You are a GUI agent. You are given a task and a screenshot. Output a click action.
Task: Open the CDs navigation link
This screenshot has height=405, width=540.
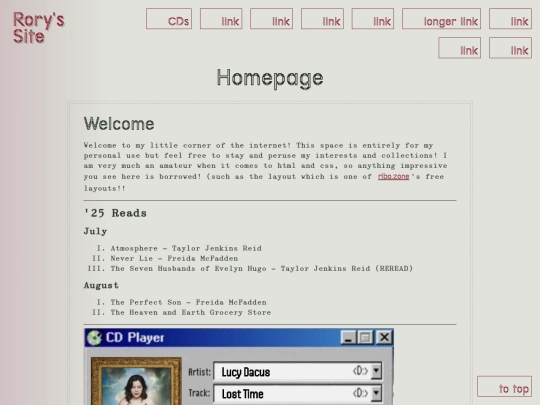pyautogui.click(x=169, y=19)
